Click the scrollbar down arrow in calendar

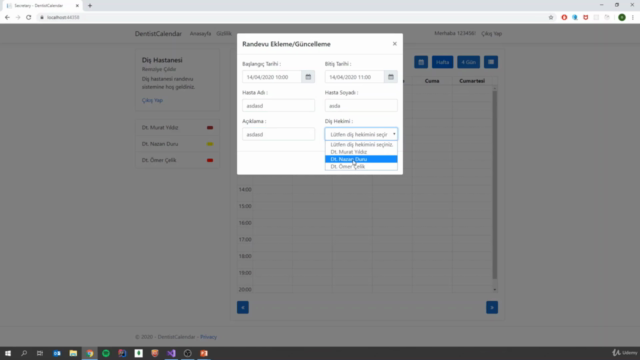[495, 290]
